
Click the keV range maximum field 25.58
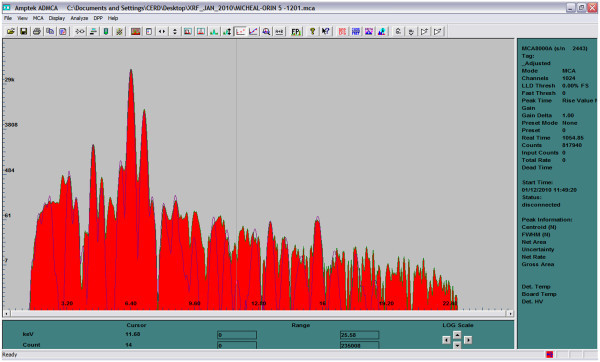pyautogui.click(x=359, y=335)
